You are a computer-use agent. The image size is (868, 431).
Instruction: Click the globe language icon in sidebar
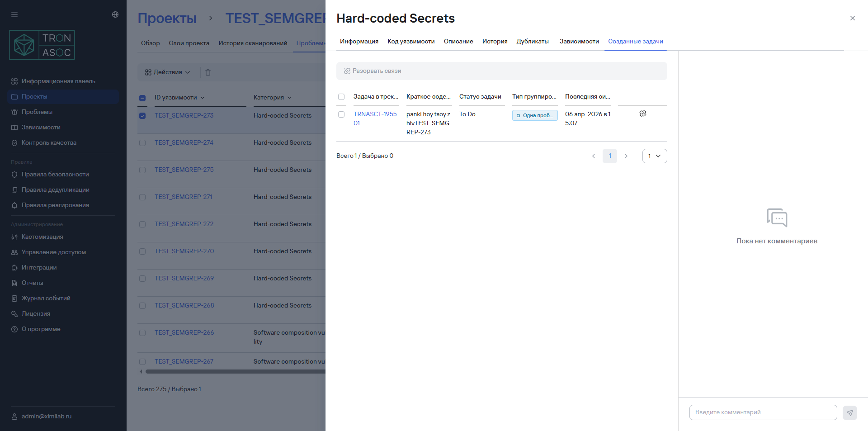[115, 14]
